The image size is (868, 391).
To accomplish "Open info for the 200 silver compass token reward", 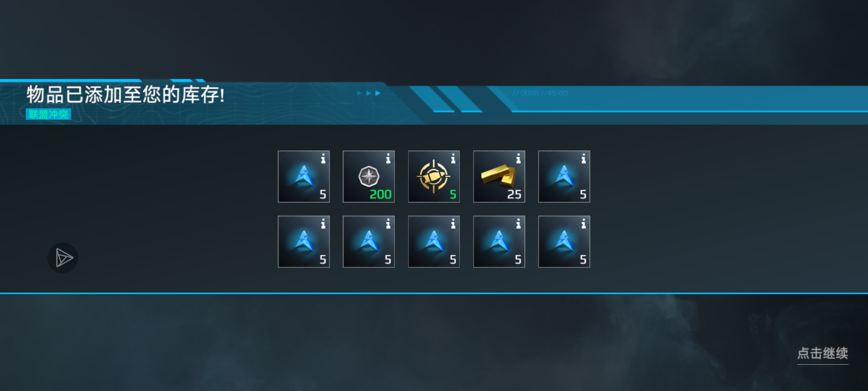I will (388, 159).
